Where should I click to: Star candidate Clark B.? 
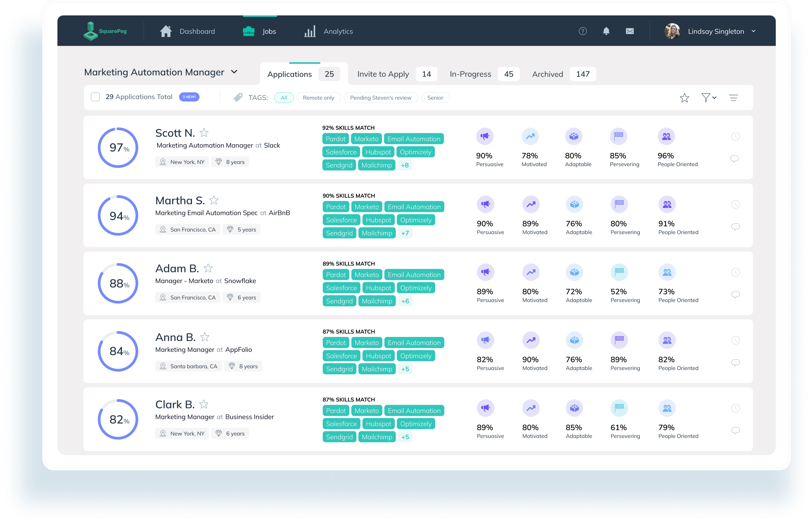tap(203, 404)
